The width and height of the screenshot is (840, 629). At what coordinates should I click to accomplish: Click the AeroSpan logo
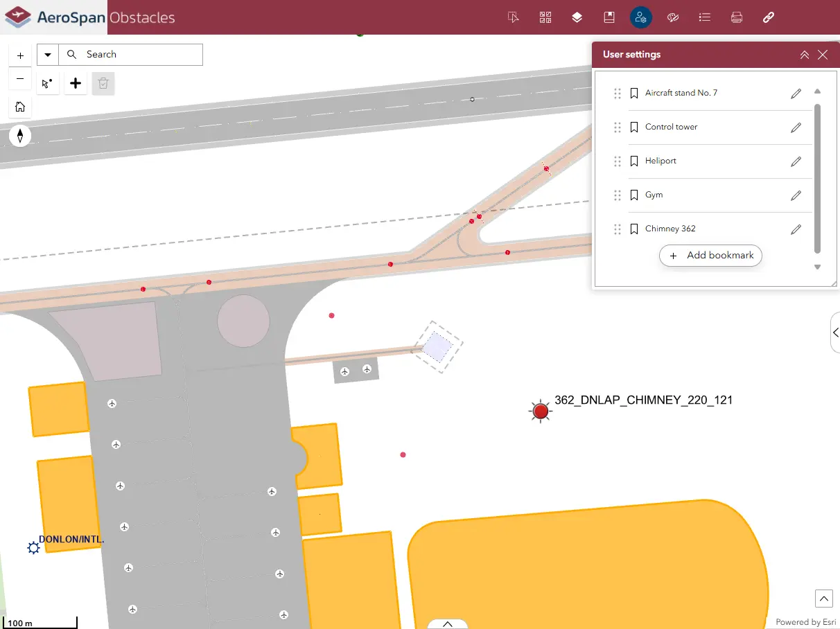point(53,17)
